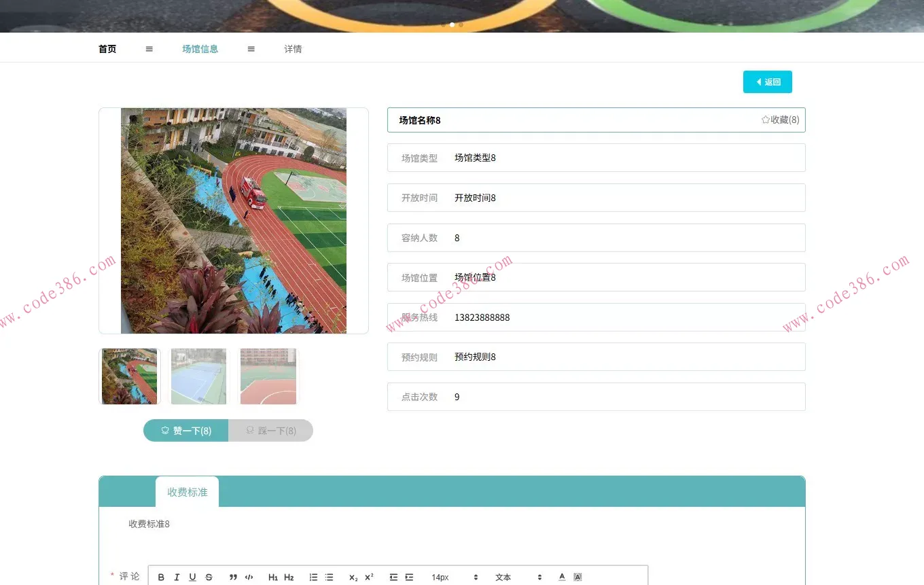Go to the 首页 home page
924x585 pixels.
(x=107, y=49)
